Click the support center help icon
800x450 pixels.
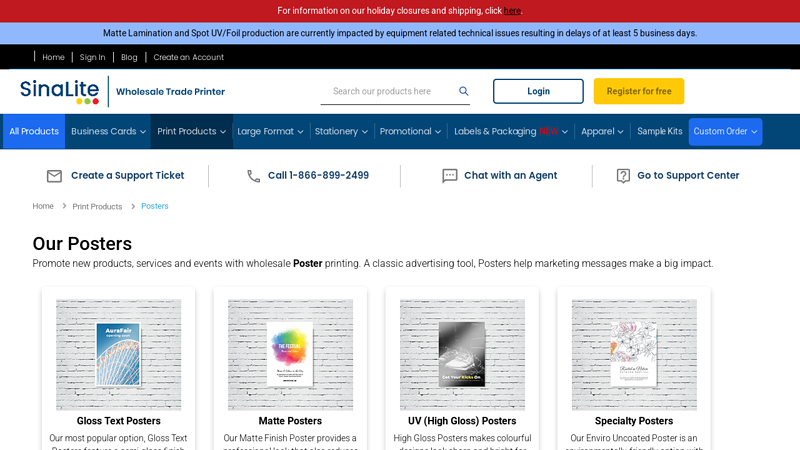pos(623,176)
